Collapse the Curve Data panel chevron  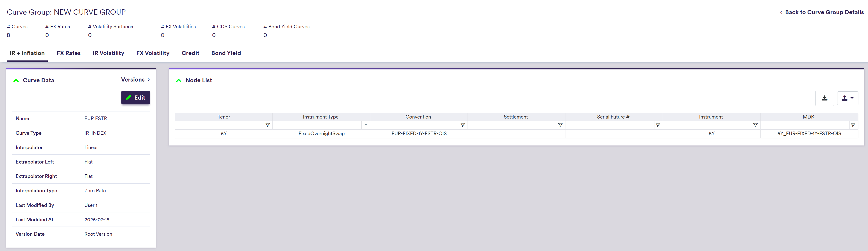coord(16,80)
